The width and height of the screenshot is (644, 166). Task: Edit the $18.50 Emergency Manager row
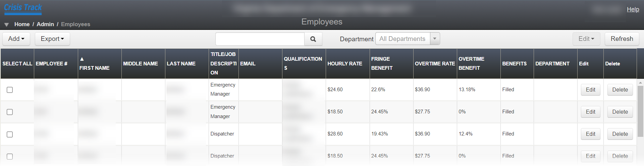(x=590, y=112)
